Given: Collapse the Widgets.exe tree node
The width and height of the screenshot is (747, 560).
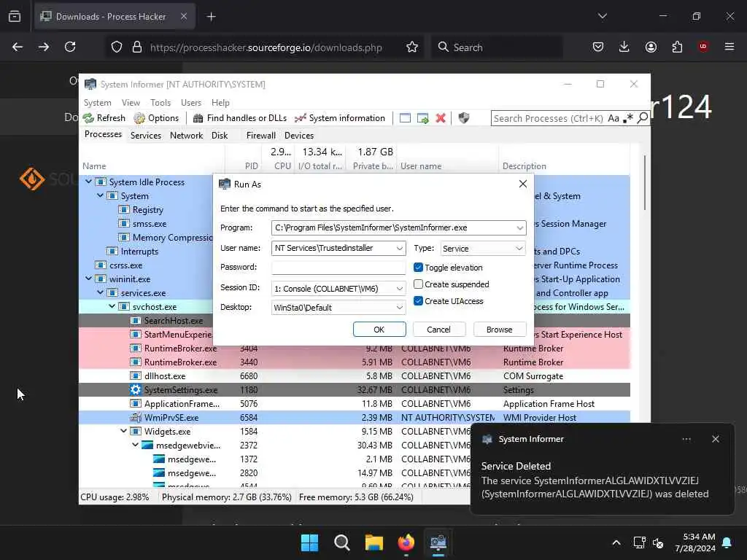Looking at the screenshot, I should point(124,431).
